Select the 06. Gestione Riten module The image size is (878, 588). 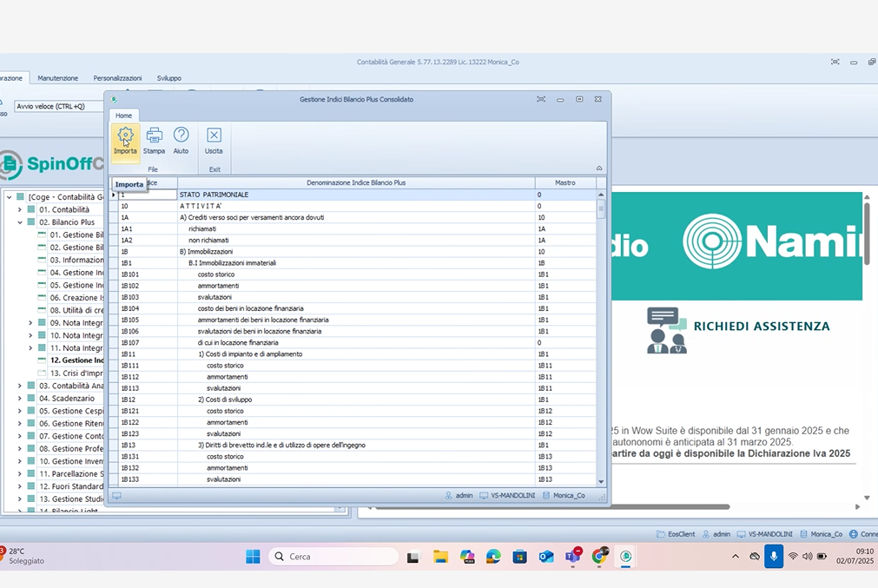71,423
